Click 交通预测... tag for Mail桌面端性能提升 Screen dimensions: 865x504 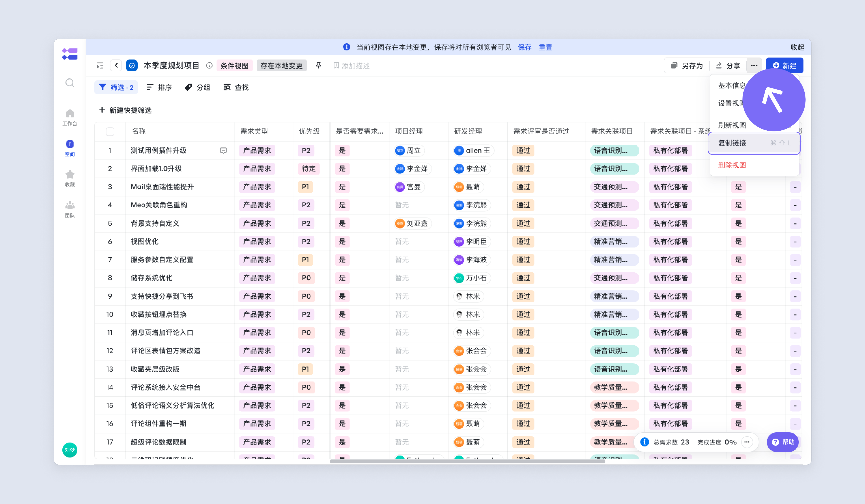pyautogui.click(x=614, y=187)
